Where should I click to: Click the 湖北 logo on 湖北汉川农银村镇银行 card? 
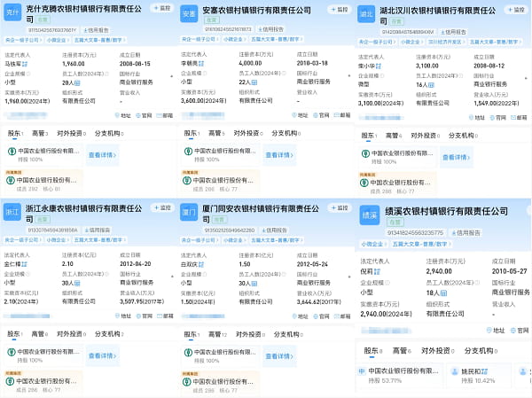(x=366, y=14)
